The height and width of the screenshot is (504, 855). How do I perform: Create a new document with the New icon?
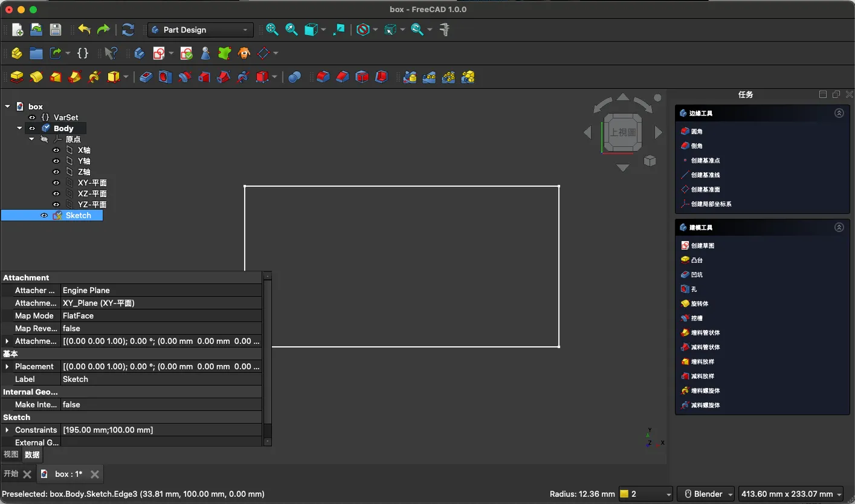(18, 30)
